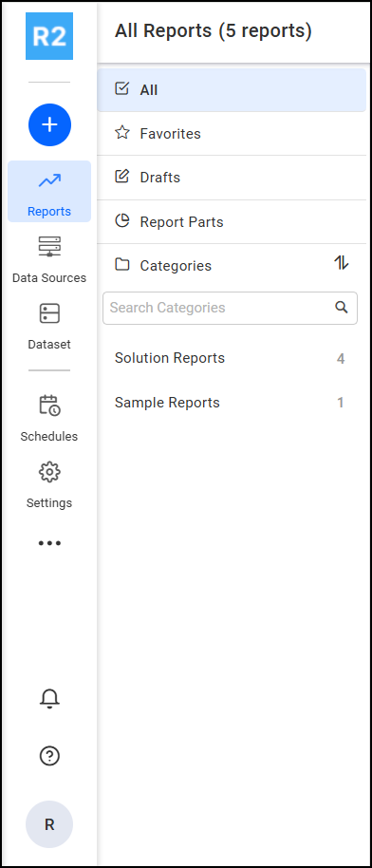Image resolution: width=372 pixels, height=868 pixels.
Task: Open Settings gear in sidebar
Action: (x=49, y=484)
